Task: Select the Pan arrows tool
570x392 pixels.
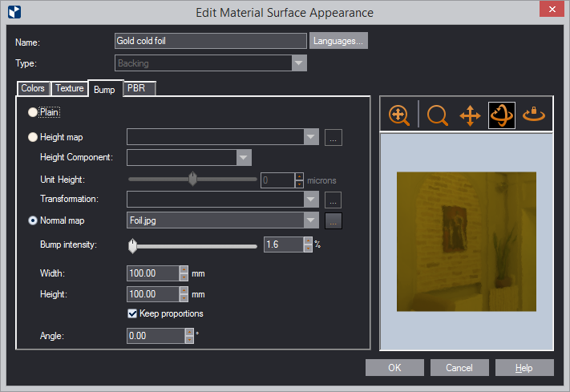Action: tap(470, 115)
